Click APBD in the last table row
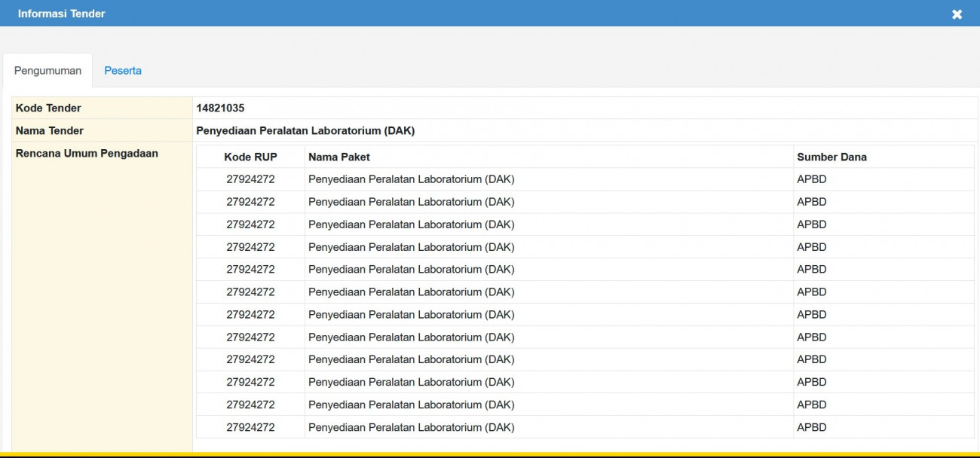This screenshot has width=980, height=458. coord(812,427)
